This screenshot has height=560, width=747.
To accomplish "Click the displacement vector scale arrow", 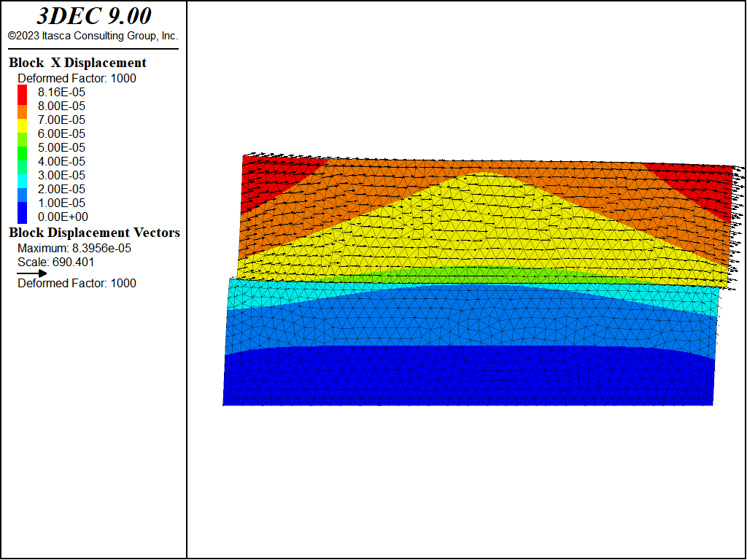I will click(x=32, y=273).
